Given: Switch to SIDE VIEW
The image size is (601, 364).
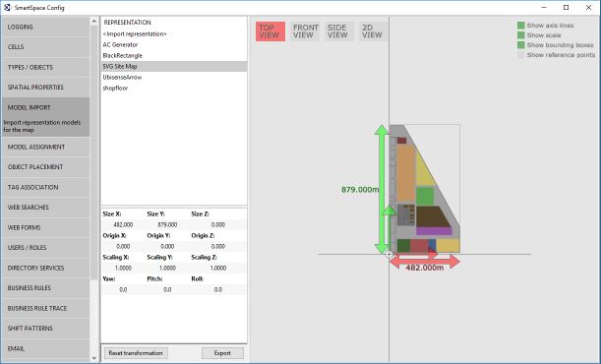Looking at the screenshot, I should click(x=338, y=31).
